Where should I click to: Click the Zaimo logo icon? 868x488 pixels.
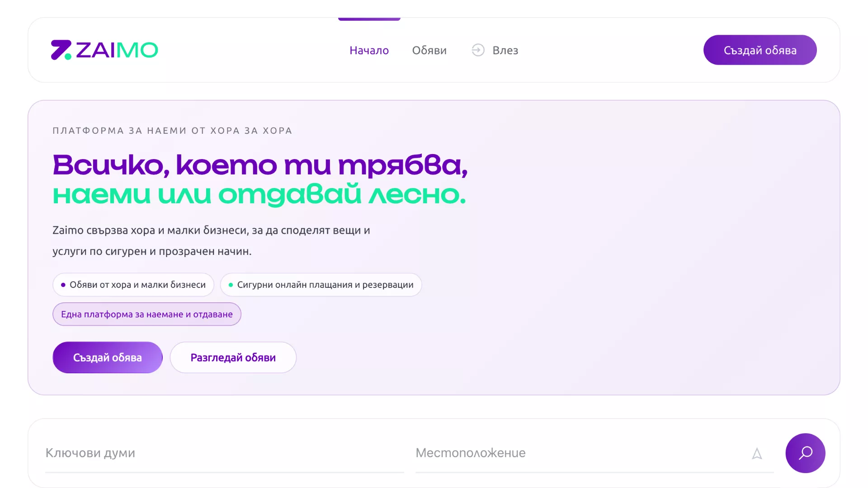(61, 50)
